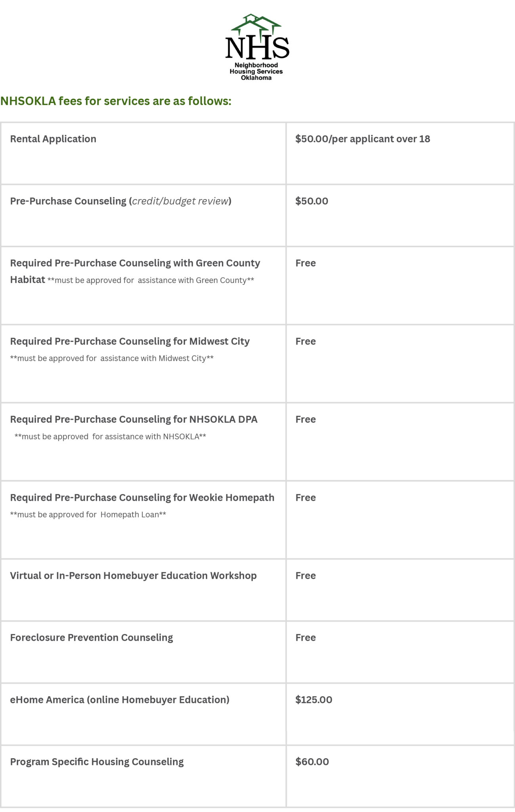Click the Homepath Loan approval note
The image size is (515, 812).
point(88,515)
